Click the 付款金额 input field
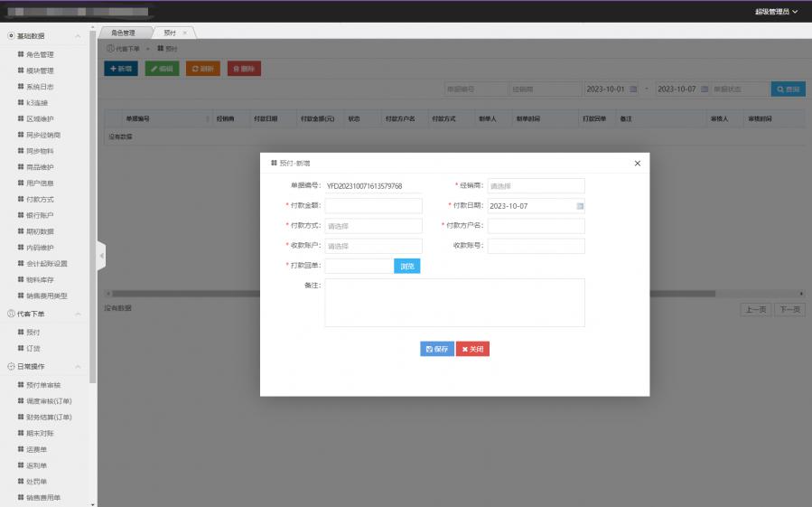The width and height of the screenshot is (812, 507). pyautogui.click(x=373, y=206)
